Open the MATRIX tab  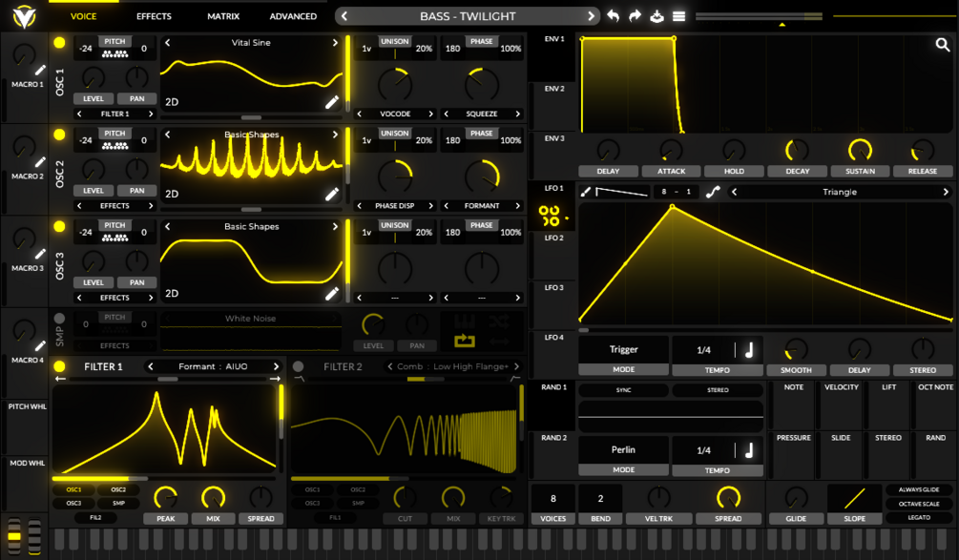click(223, 16)
